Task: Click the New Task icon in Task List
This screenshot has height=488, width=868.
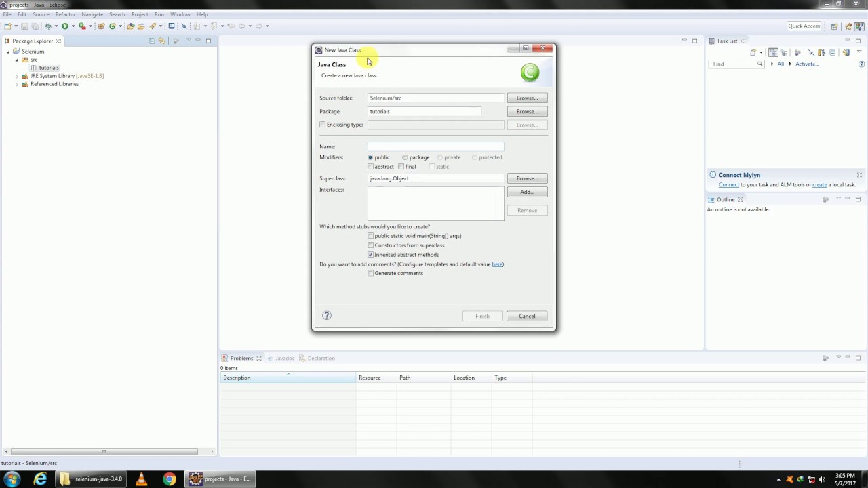Action: pyautogui.click(x=753, y=52)
